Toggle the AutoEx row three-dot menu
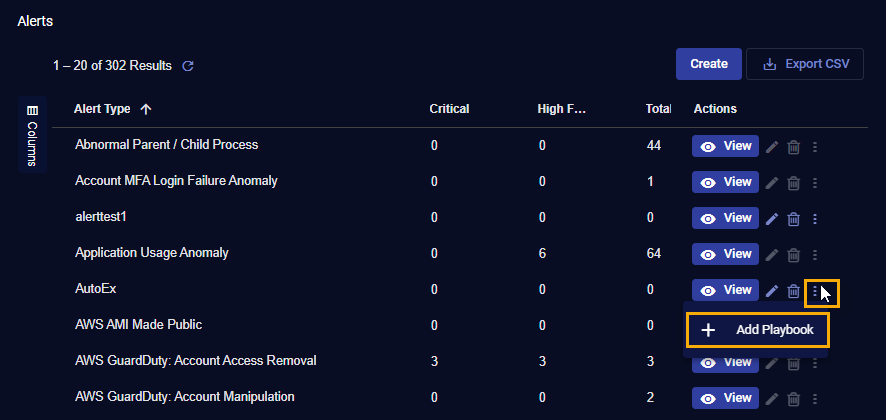The image size is (886, 420). [x=815, y=291]
